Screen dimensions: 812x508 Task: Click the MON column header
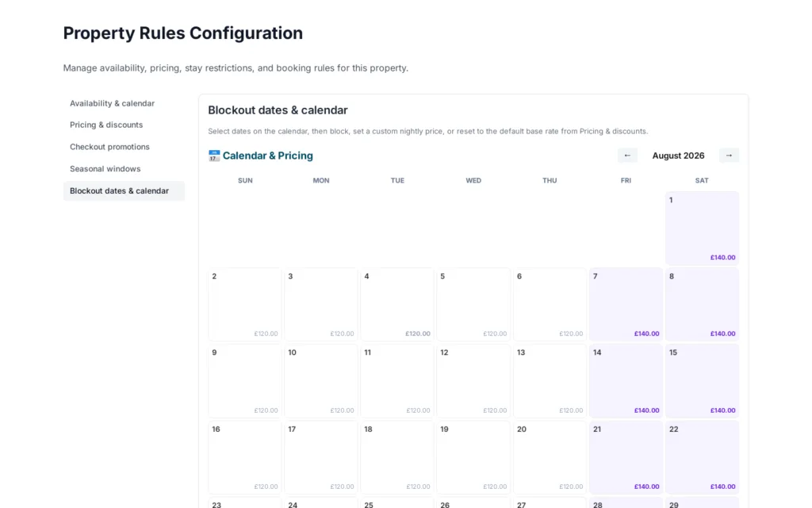321,180
